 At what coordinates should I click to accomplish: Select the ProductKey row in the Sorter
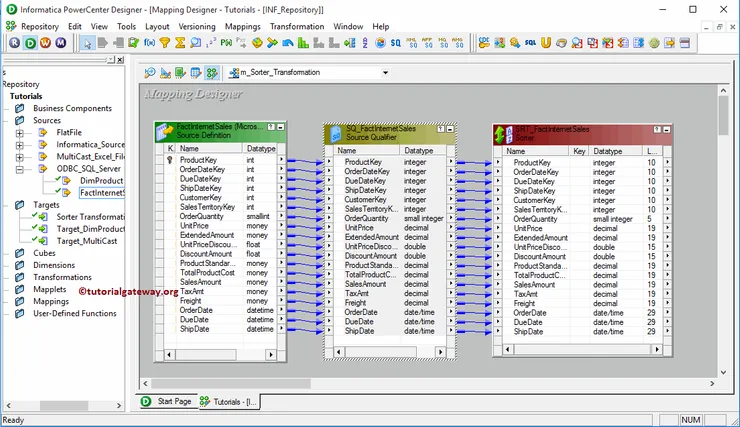tap(581, 162)
